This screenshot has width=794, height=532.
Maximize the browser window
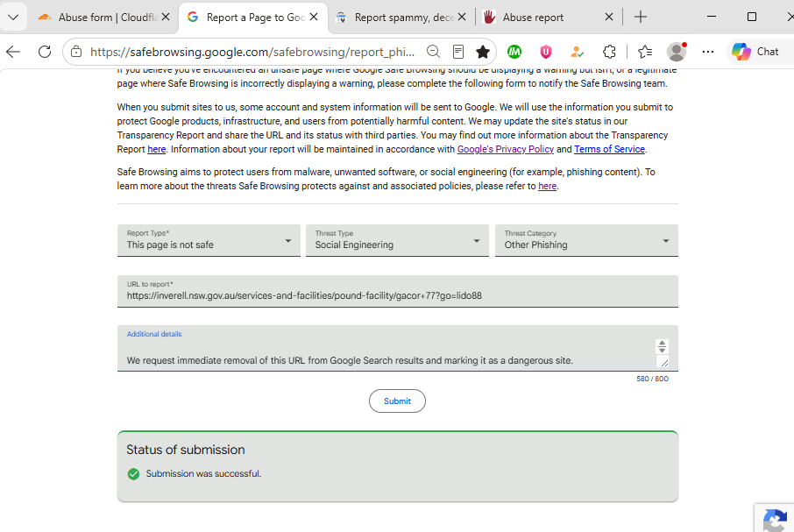tap(751, 17)
